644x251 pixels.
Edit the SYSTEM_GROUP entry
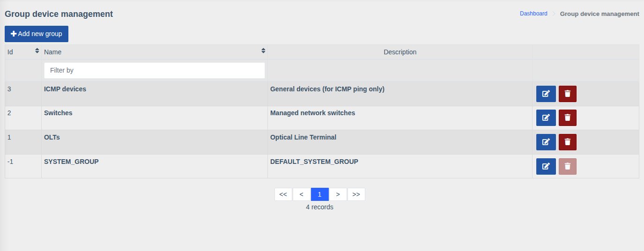(546, 166)
